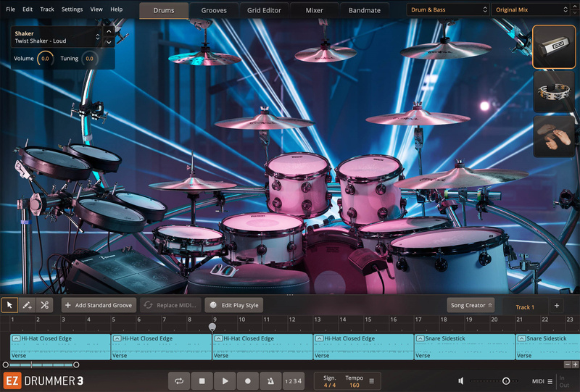580x392 pixels.
Task: Click the hi-hat cymbal
Action: pyautogui.click(x=192, y=184)
